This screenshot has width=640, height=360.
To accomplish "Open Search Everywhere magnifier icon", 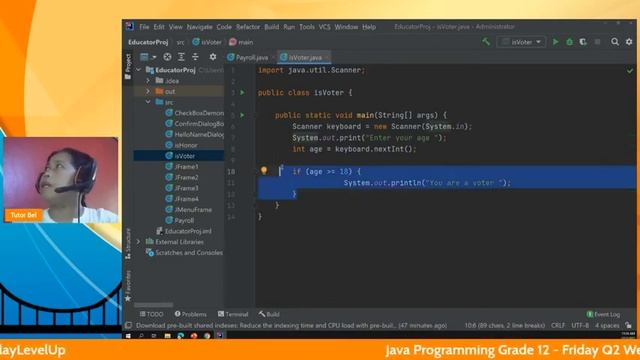I will 615,42.
